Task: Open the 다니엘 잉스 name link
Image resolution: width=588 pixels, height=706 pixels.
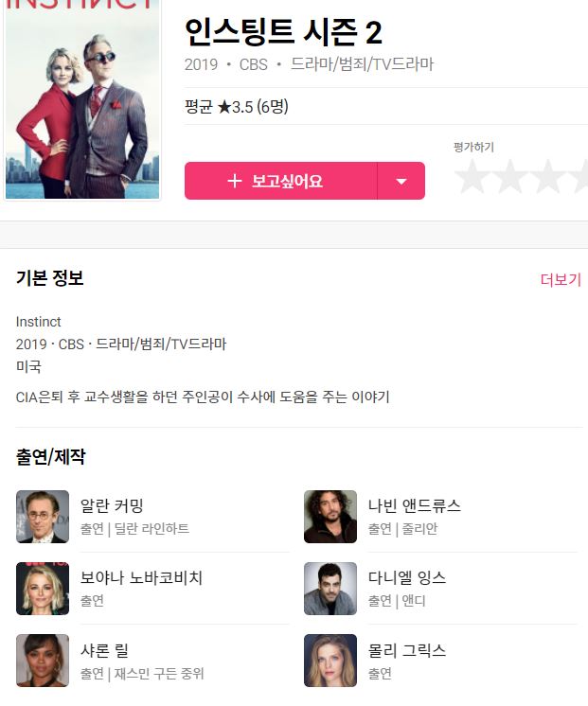Action: coord(407,577)
